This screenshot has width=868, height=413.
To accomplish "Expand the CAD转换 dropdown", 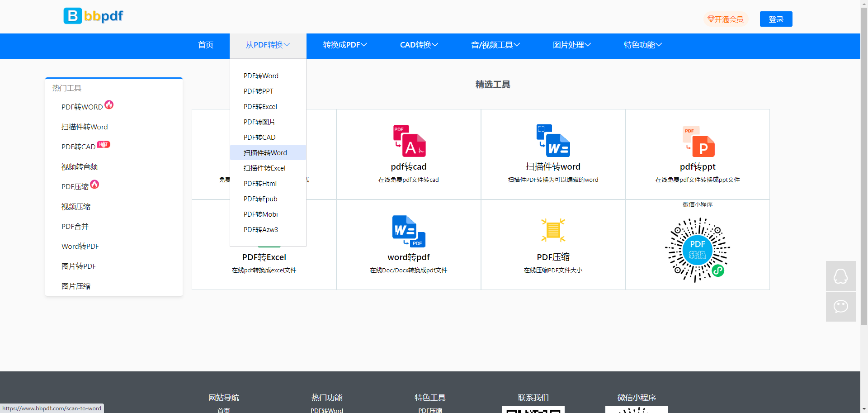I will [419, 45].
